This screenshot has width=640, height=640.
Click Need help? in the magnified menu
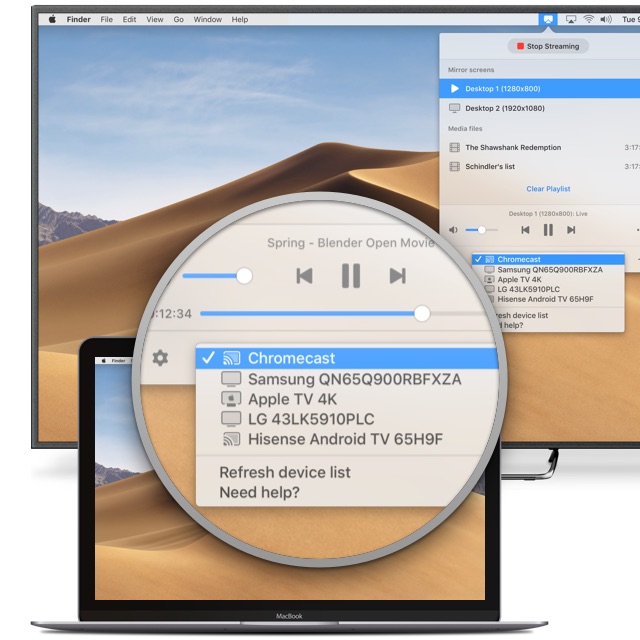click(260, 492)
